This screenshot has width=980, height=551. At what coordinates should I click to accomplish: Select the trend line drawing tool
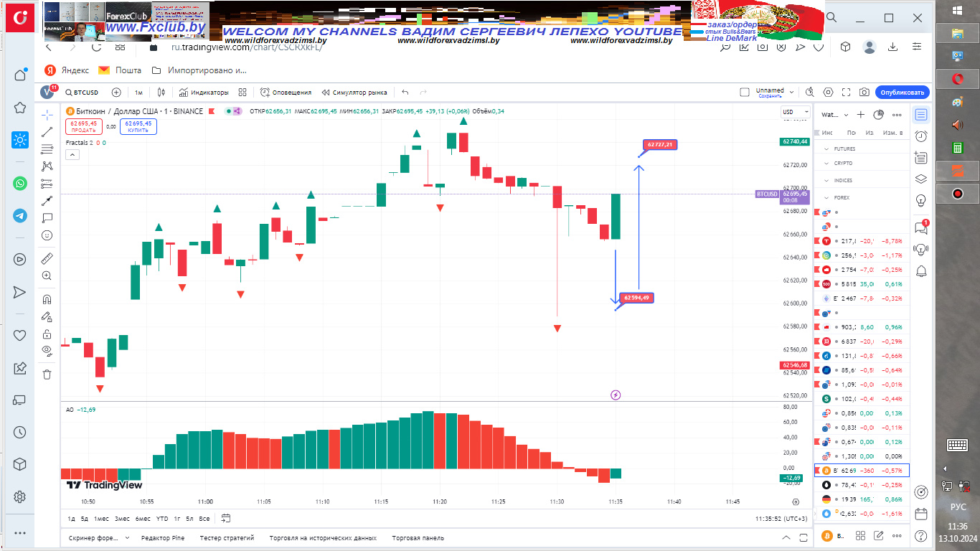point(47,132)
